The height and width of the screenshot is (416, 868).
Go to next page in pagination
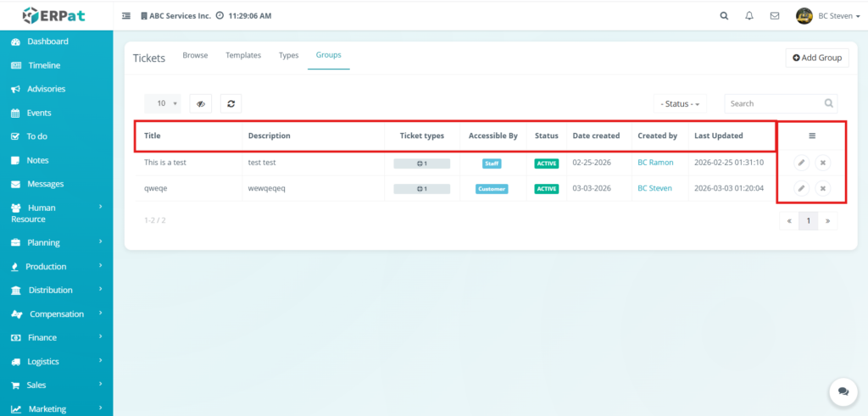point(827,221)
